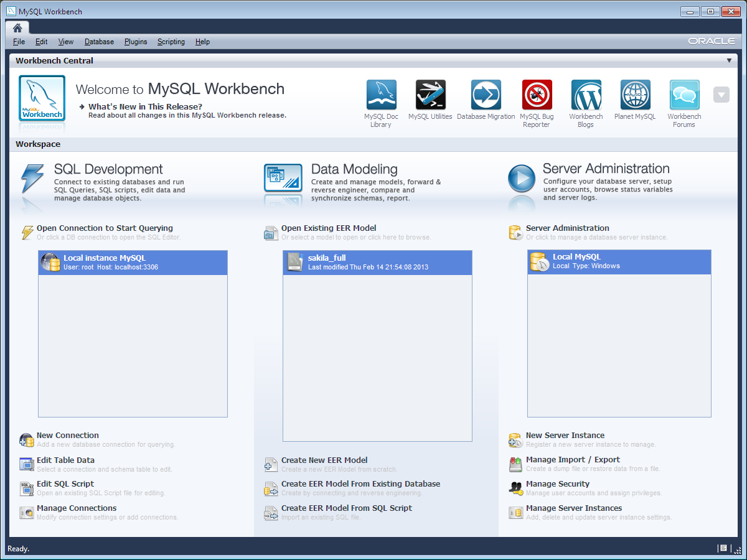Open the Database menu
The image size is (747, 560).
pos(99,42)
